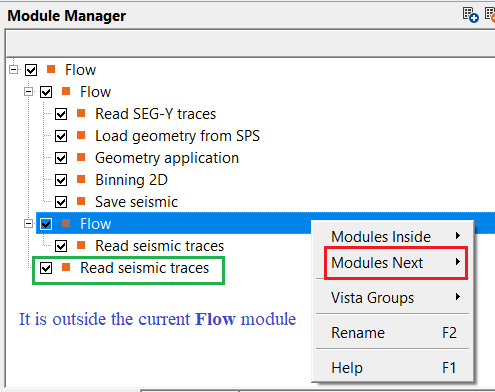Click the add module icon with plus
The width and height of the screenshot is (495, 392).
pyautogui.click(x=471, y=15)
